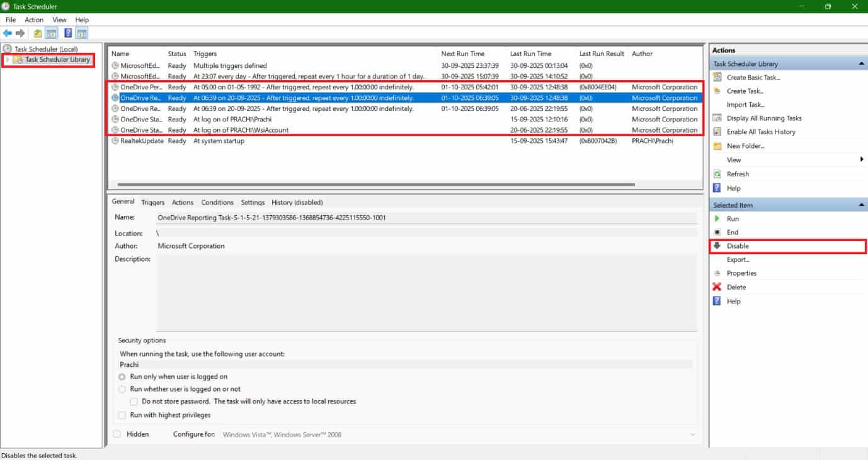Screen dimensions: 868x460
Task: Click the New Folder icon
Action: pyautogui.click(x=717, y=146)
